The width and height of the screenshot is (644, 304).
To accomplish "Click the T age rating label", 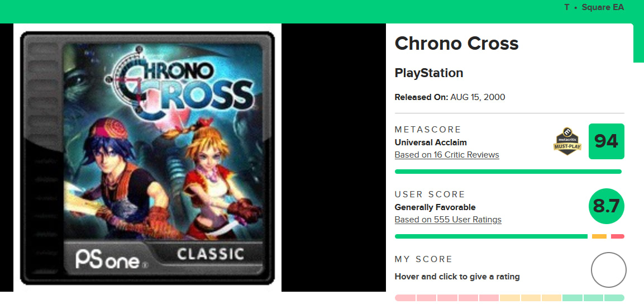I will pos(567,7).
